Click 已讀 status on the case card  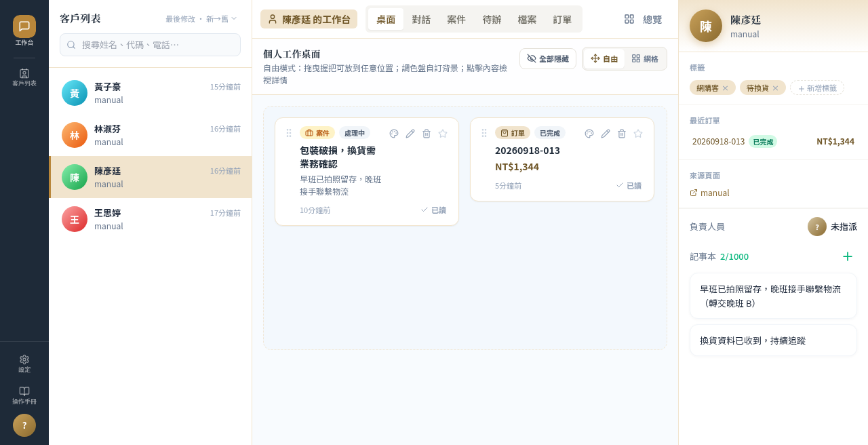point(433,210)
